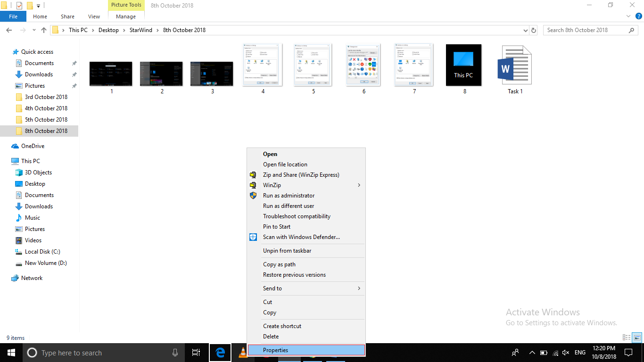Switch to the View ribbon tab
Viewport: 644px width, 362px height.
tap(94, 16)
